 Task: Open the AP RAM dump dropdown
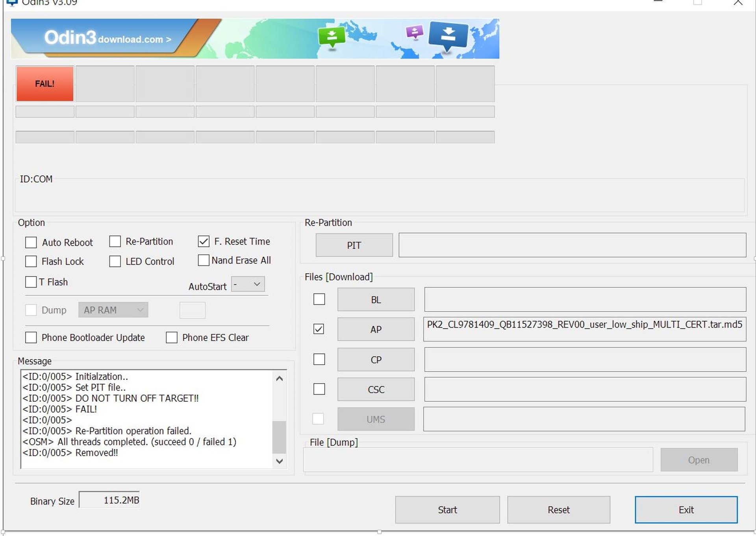113,310
